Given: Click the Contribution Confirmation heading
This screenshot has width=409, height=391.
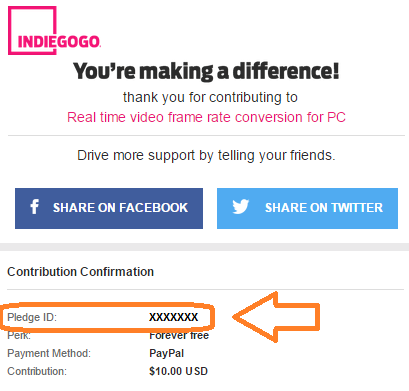Looking at the screenshot, I should click(80, 272).
